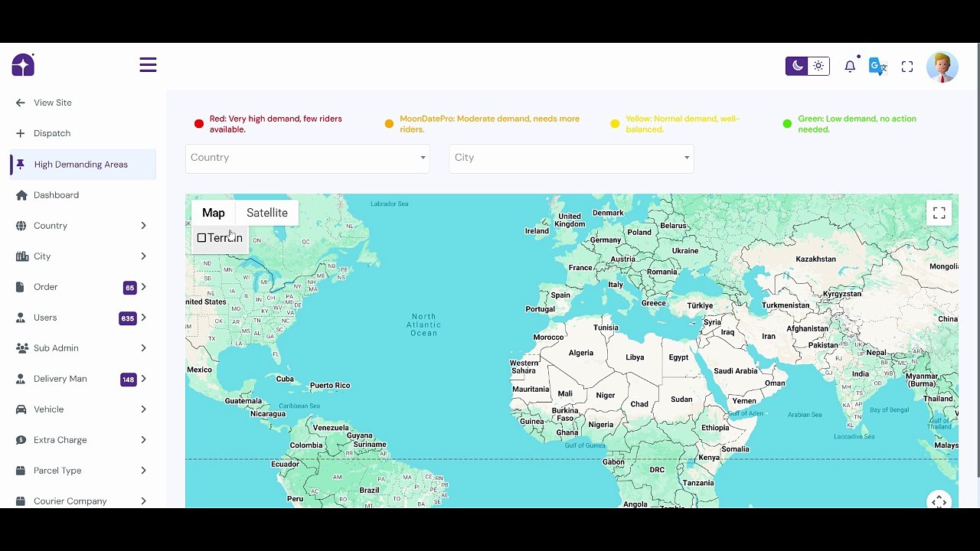Switch to light mode with the sun toggle
This screenshot has width=980, height=551.
818,66
